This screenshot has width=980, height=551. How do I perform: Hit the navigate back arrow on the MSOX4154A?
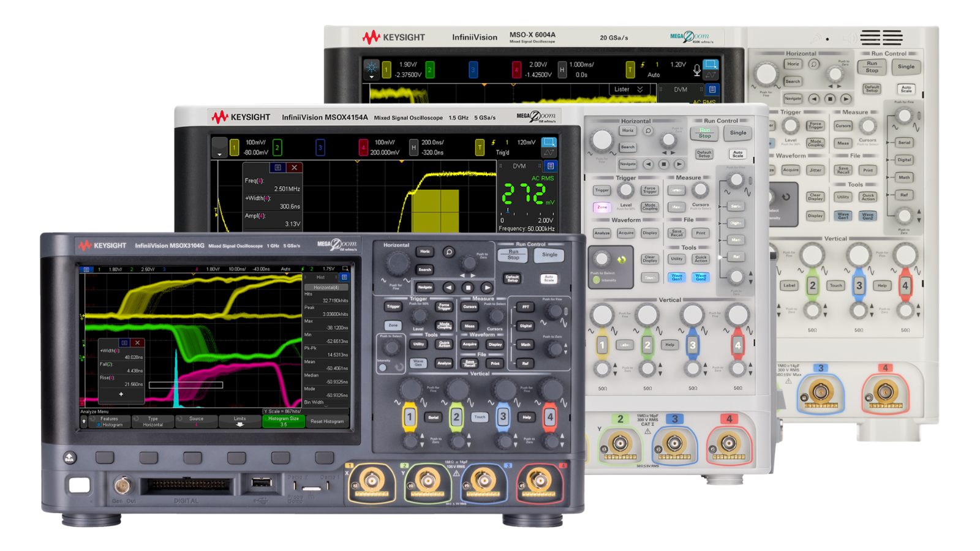coord(648,164)
